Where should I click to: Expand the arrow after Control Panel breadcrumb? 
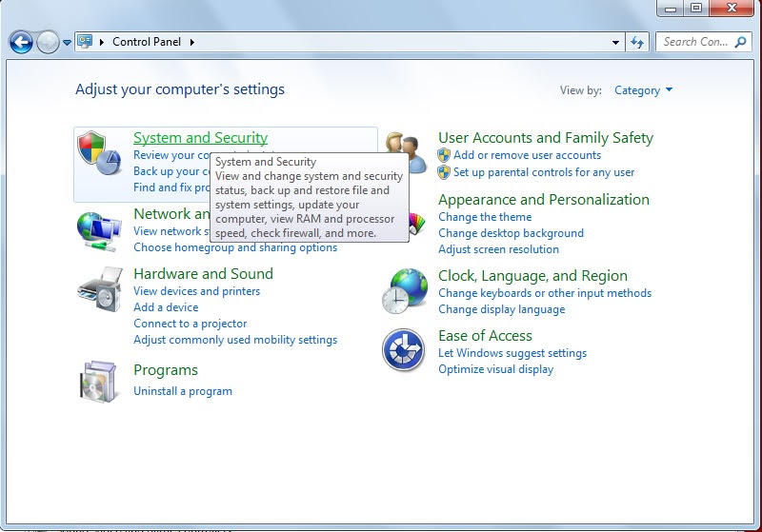[192, 42]
